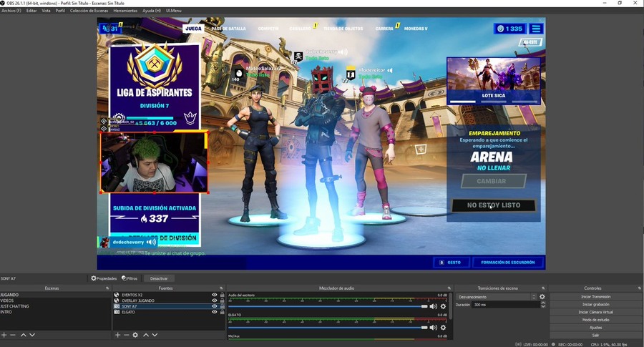Click Iniciar grabación button

(595, 304)
